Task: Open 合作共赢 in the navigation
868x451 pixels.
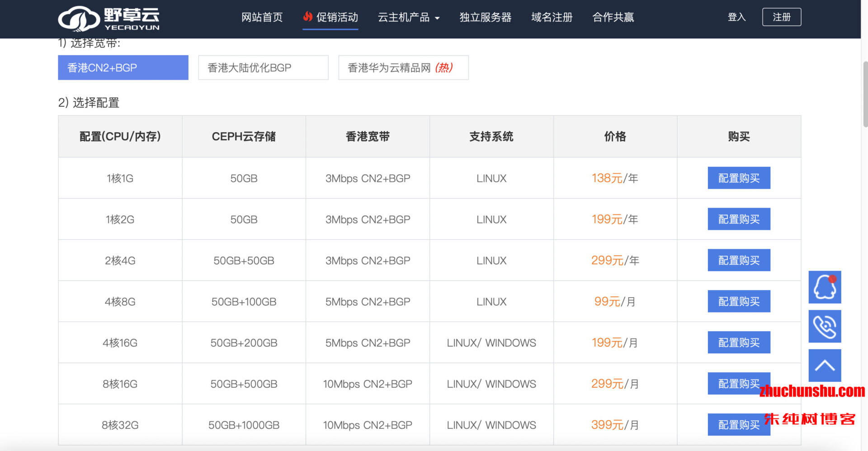Action: (x=613, y=17)
